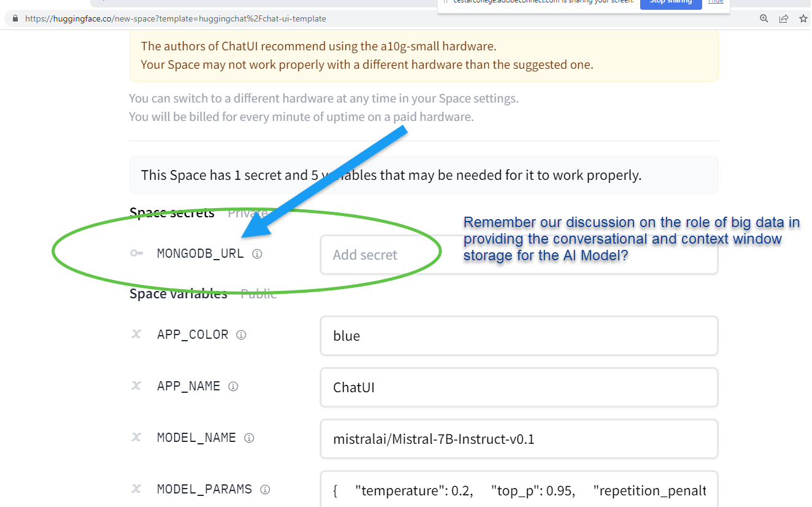The width and height of the screenshot is (812, 507).
Task: Click the APP_COLOR field containing blue
Action: [x=519, y=336]
